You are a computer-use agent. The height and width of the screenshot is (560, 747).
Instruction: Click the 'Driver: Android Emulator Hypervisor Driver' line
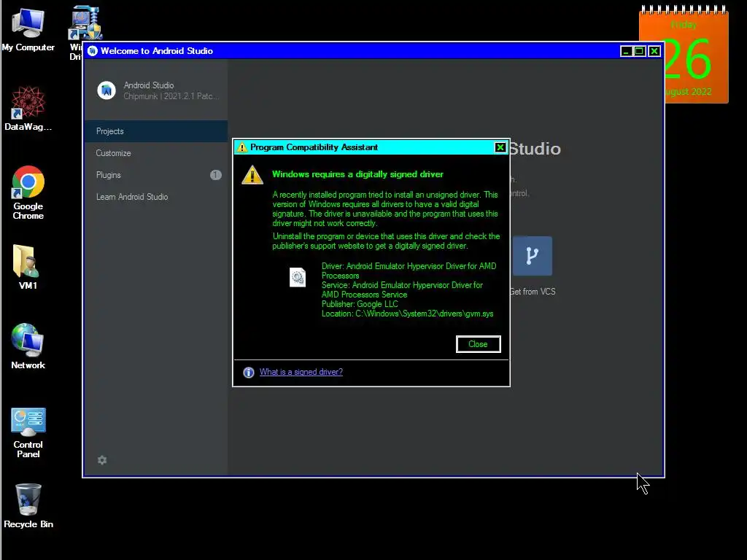409,271
